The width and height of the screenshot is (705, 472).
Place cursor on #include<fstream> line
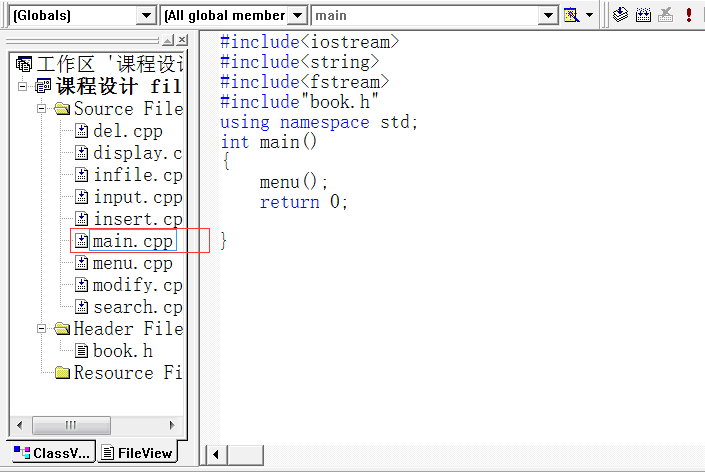coord(304,82)
